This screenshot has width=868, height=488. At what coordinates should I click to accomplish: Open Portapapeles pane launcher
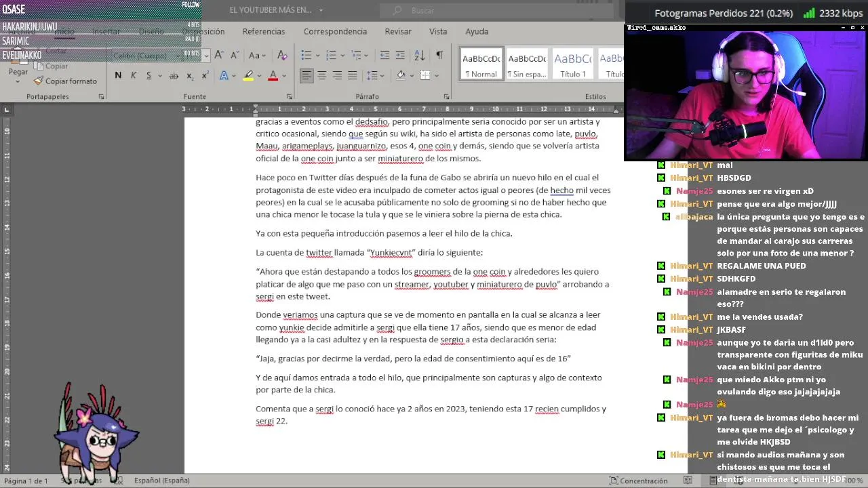[102, 97]
